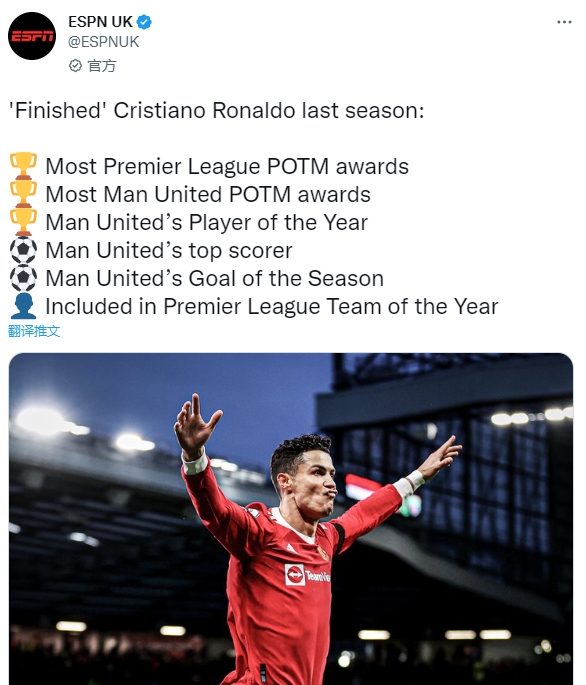Click the Included in Premier League Team line
Viewport: 586px width, 685px height.
click(272, 307)
